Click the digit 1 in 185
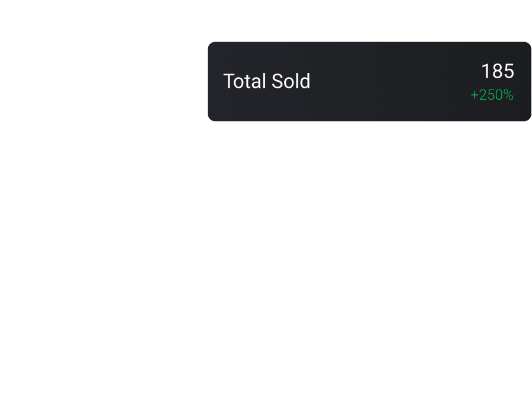The height and width of the screenshot is (414, 532). tap(486, 71)
